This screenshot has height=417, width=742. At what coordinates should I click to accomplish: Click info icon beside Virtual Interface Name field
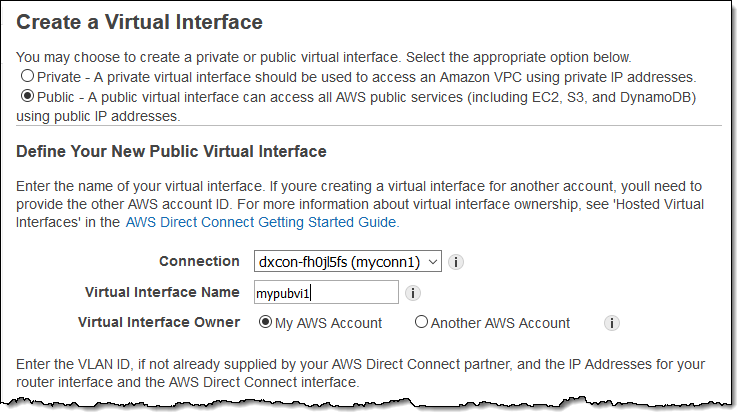[x=413, y=293]
